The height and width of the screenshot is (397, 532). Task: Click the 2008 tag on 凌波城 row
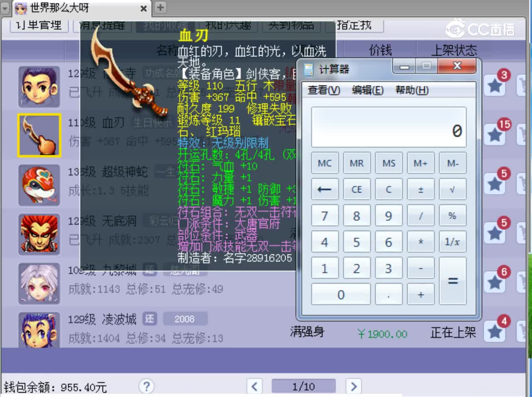coord(185,319)
